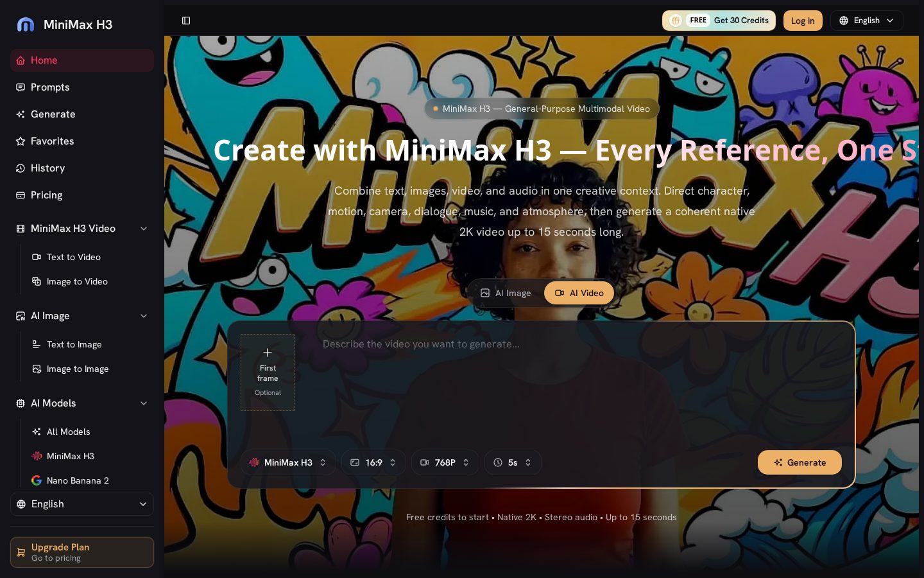Go to Home in sidebar

82,60
